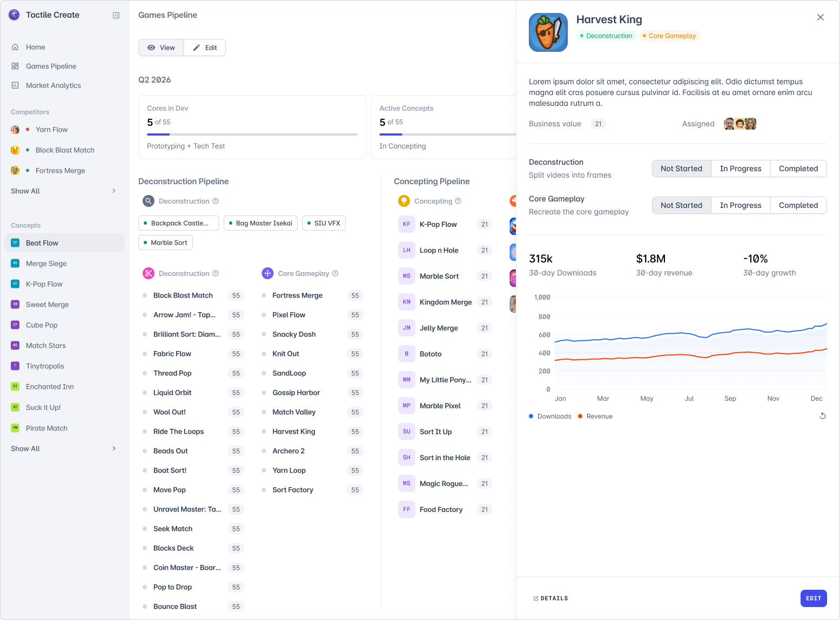Click the Home icon in sidebar
This screenshot has height=620, width=840.
(x=15, y=47)
